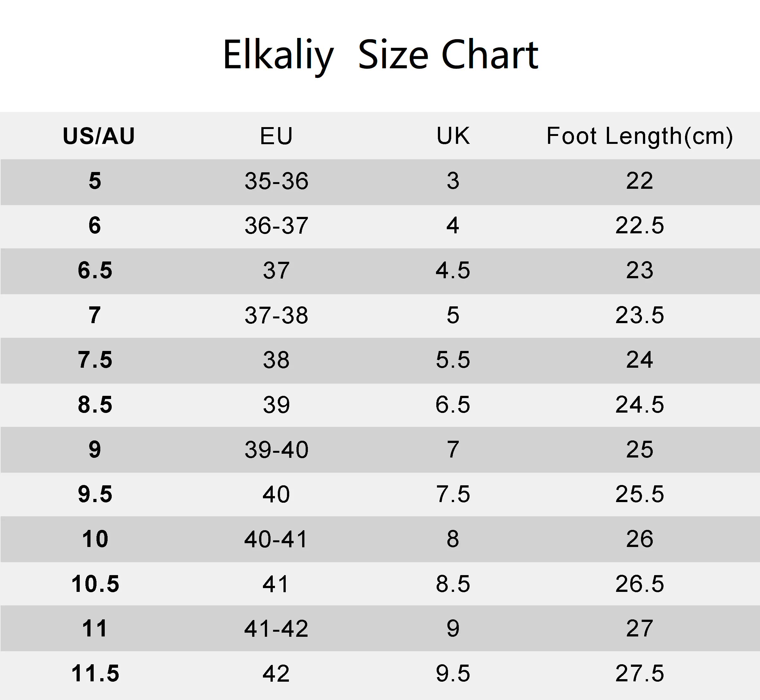Click the Elkaliy Size Chart title
The height and width of the screenshot is (700, 760).
pos(380,55)
